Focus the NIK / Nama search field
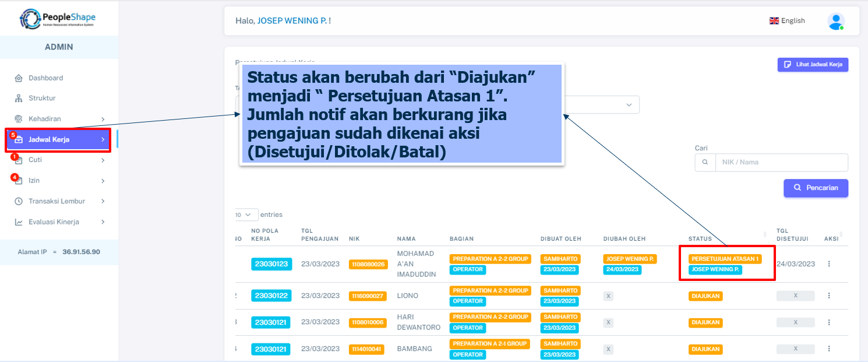 [x=781, y=163]
